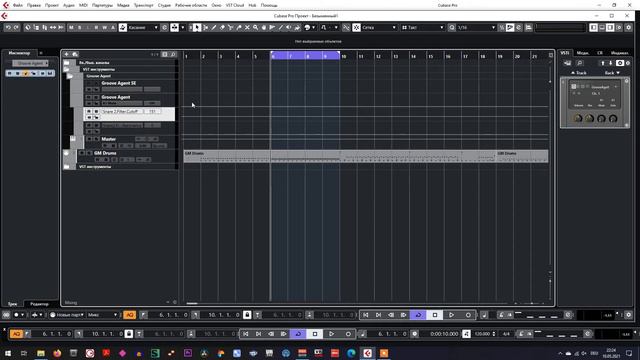
Task: Toggle the global Mute M state button
Action: click(71, 27)
